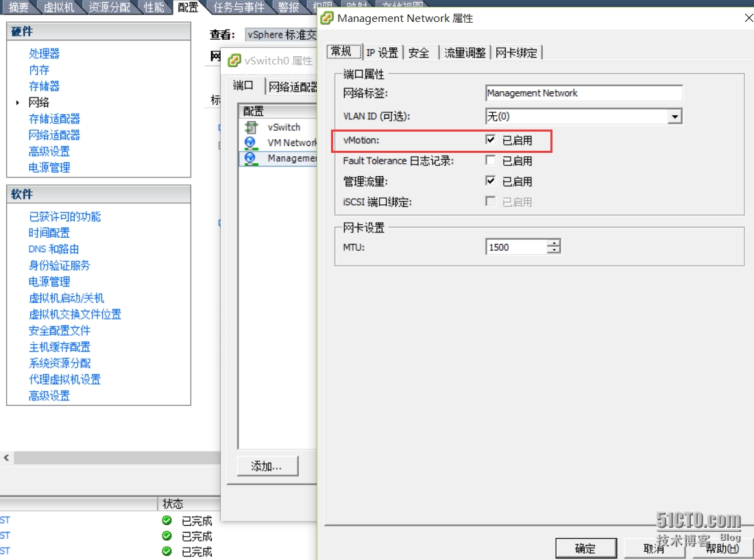This screenshot has width=754, height=560.
Task: Open the 内存 hardware link
Action: pyautogui.click(x=39, y=70)
